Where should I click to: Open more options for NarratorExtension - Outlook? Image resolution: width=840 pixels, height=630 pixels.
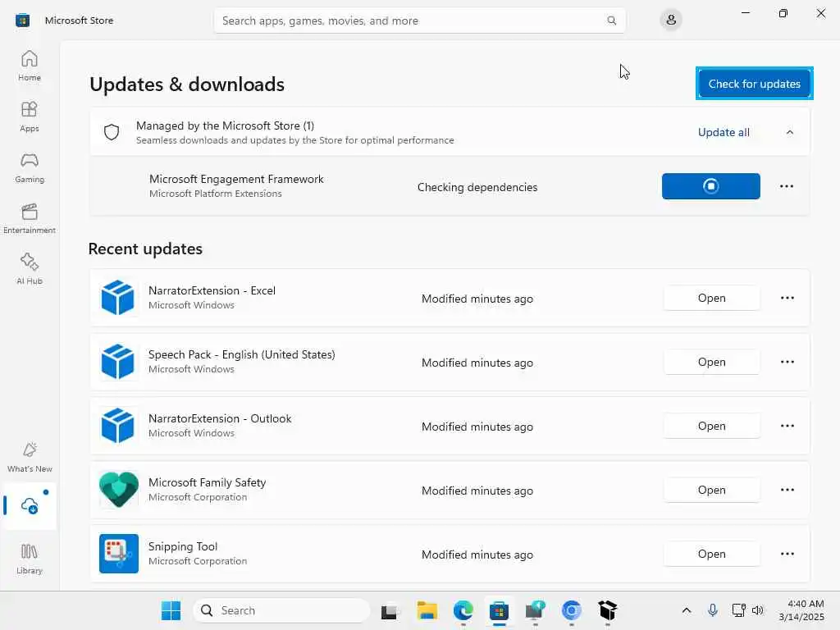point(787,426)
